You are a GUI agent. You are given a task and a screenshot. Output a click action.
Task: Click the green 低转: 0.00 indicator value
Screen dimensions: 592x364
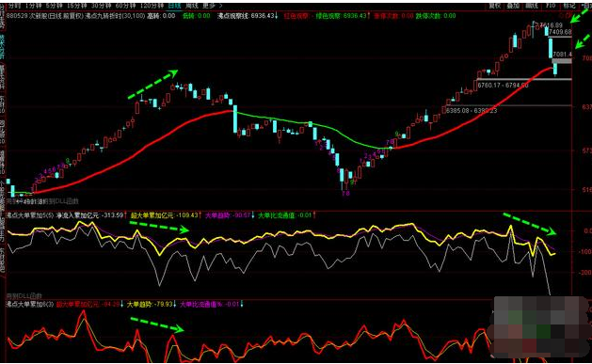tap(197, 16)
